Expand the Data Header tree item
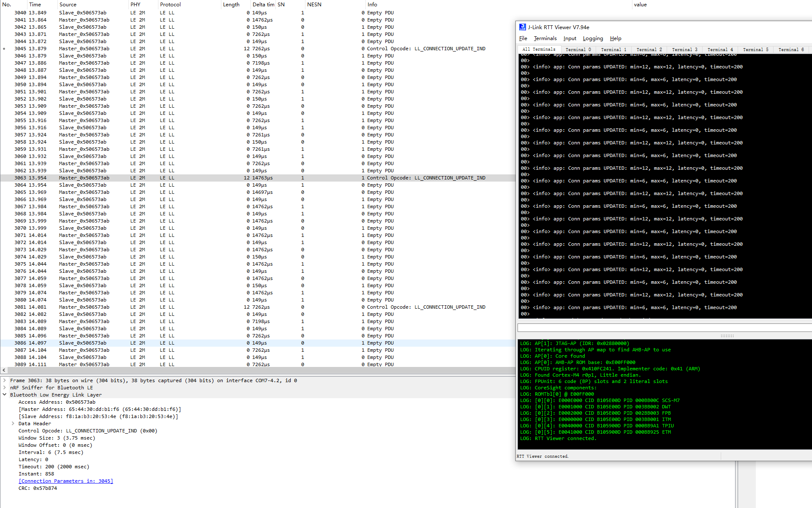 coord(13,424)
